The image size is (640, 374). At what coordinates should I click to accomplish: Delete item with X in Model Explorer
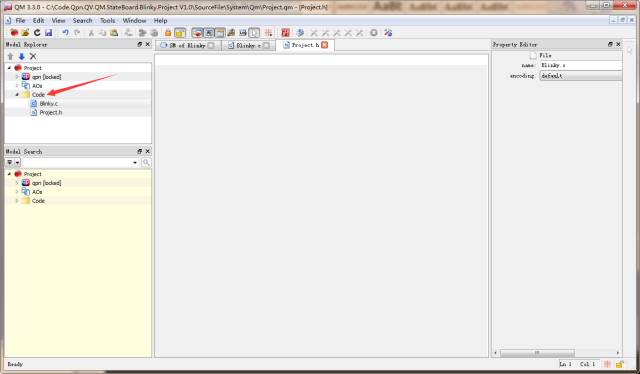click(x=33, y=56)
